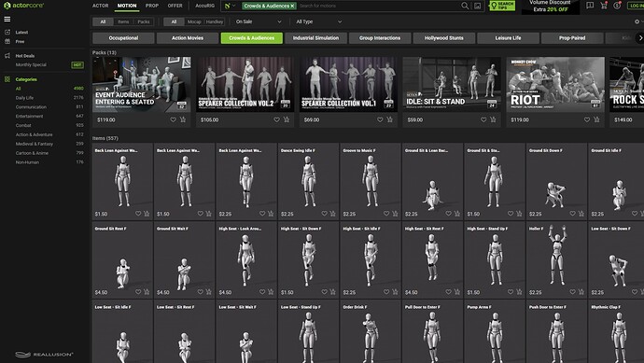The height and width of the screenshot is (363, 644).
Task: Select the Group Interactions category button
Action: coord(380,37)
